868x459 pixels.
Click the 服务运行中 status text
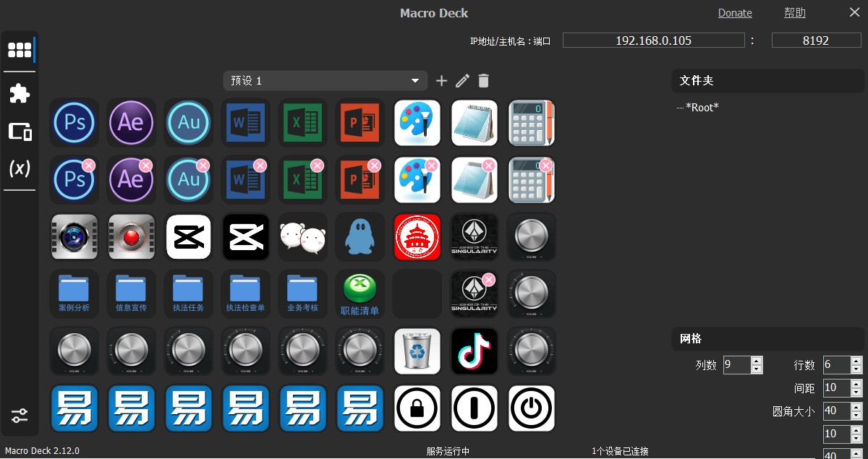448,451
